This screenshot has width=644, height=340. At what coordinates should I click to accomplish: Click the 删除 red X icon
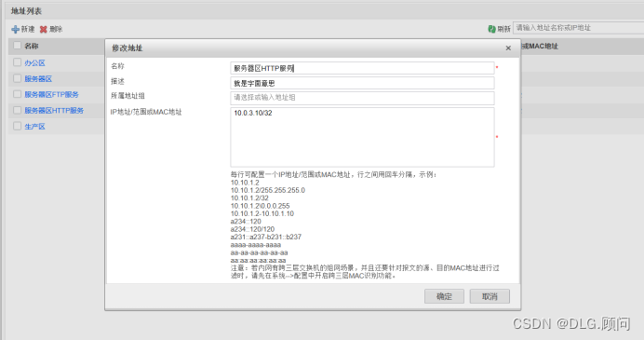[43, 29]
